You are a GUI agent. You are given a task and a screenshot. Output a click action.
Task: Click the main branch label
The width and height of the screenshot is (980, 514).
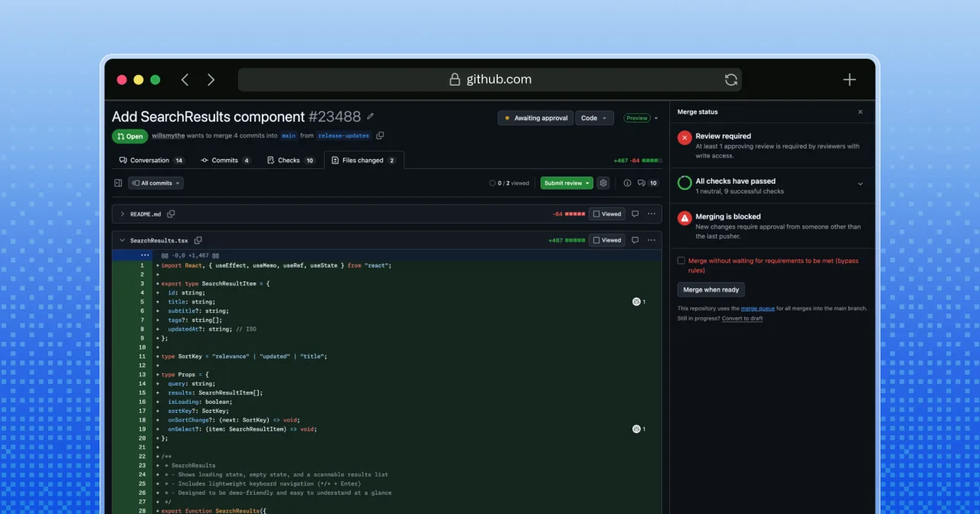click(x=289, y=135)
